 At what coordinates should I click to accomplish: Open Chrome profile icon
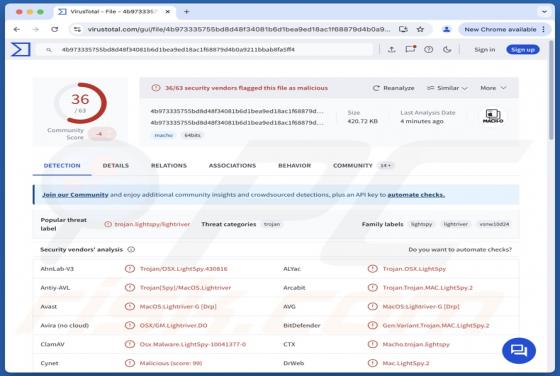click(446, 29)
